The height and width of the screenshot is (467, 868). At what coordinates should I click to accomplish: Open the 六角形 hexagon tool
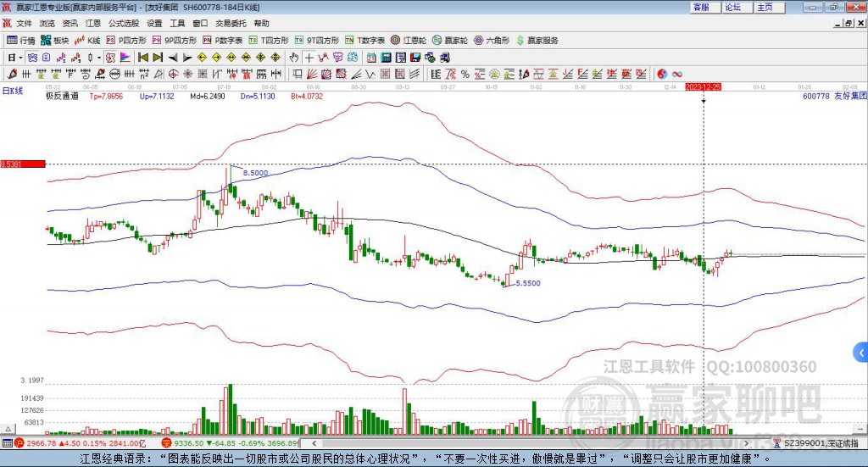tap(492, 41)
